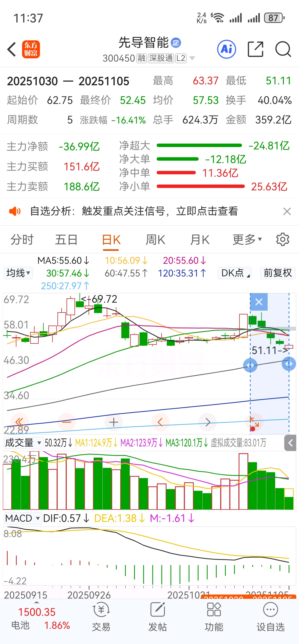Switch to the 月K tab

(x=199, y=239)
